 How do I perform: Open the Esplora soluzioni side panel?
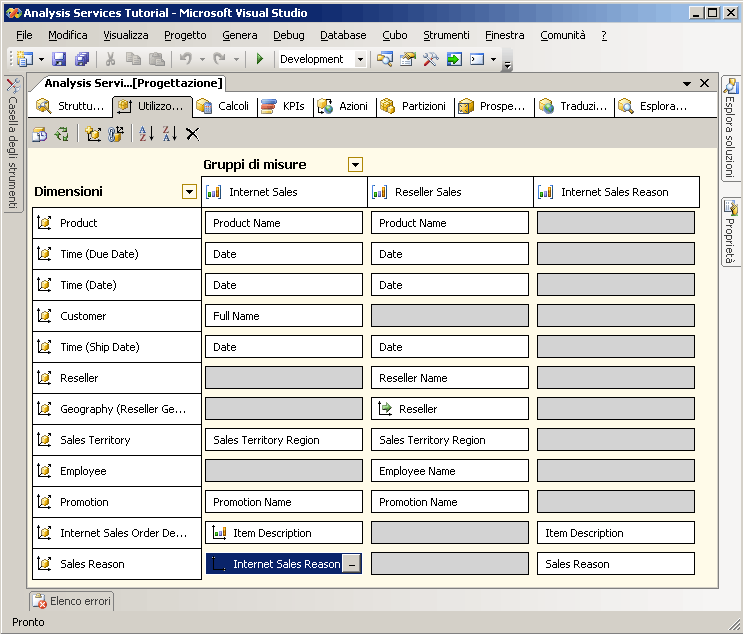click(731, 130)
